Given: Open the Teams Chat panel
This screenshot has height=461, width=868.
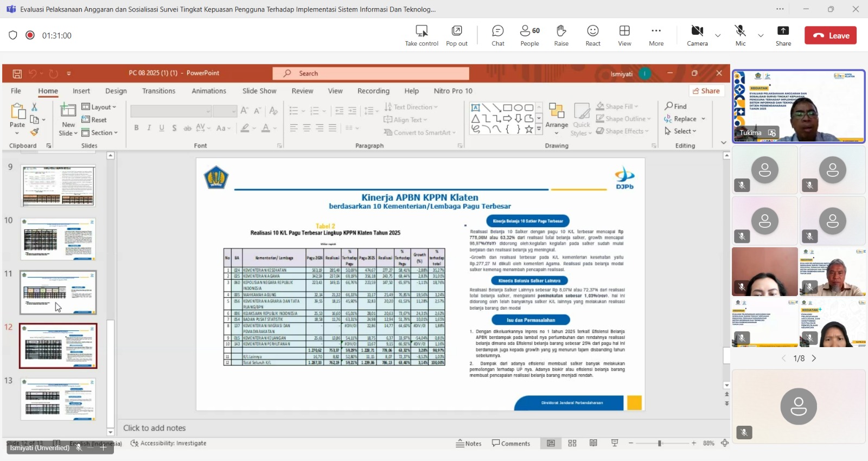Looking at the screenshot, I should coord(497,35).
